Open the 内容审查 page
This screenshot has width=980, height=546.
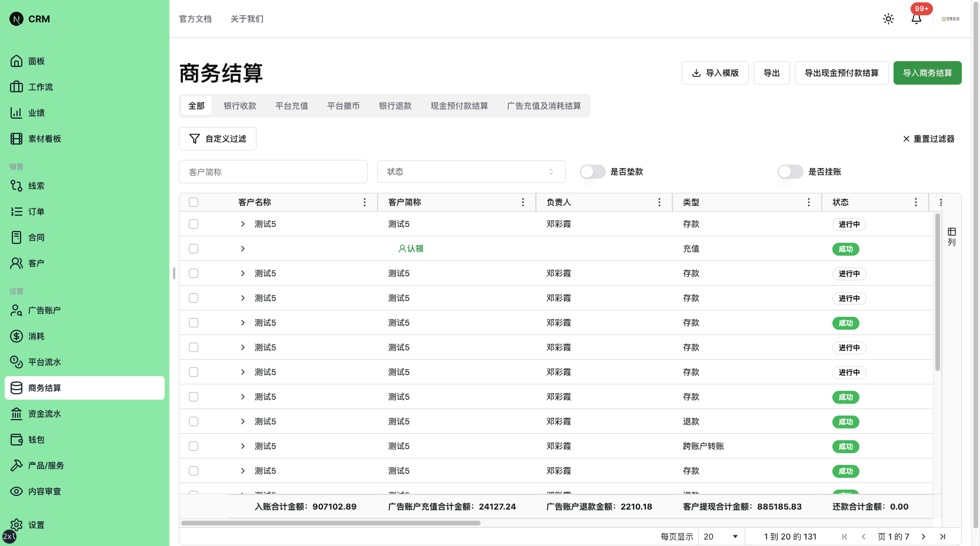click(x=44, y=491)
